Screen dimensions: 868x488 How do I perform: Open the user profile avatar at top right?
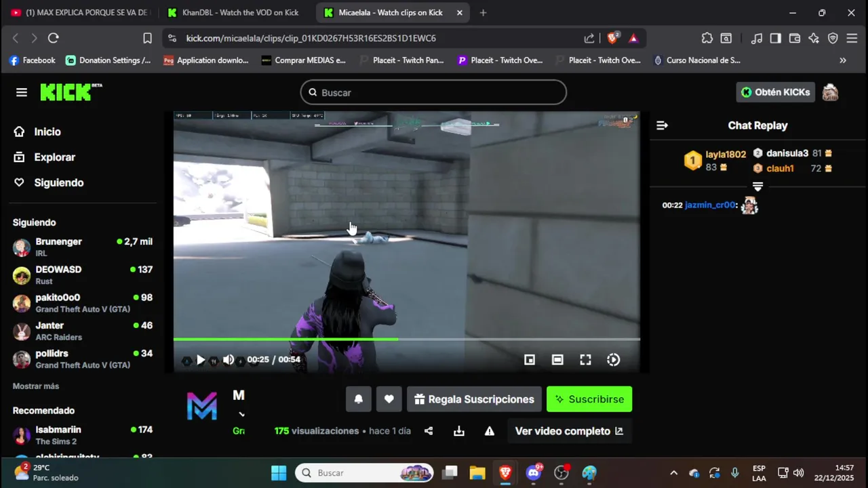click(830, 92)
